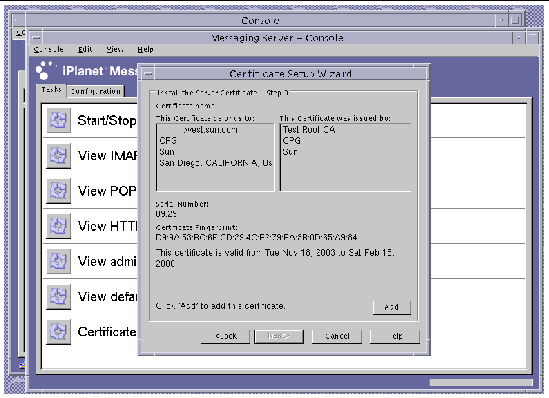
Task: Click the wizard's Help button
Action: click(x=395, y=336)
